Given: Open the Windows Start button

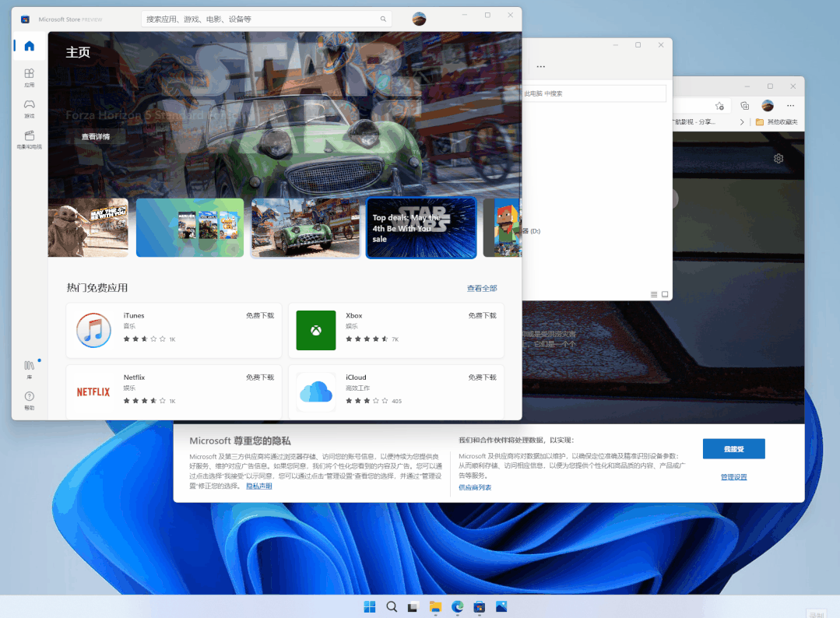Looking at the screenshot, I should pyautogui.click(x=370, y=607).
